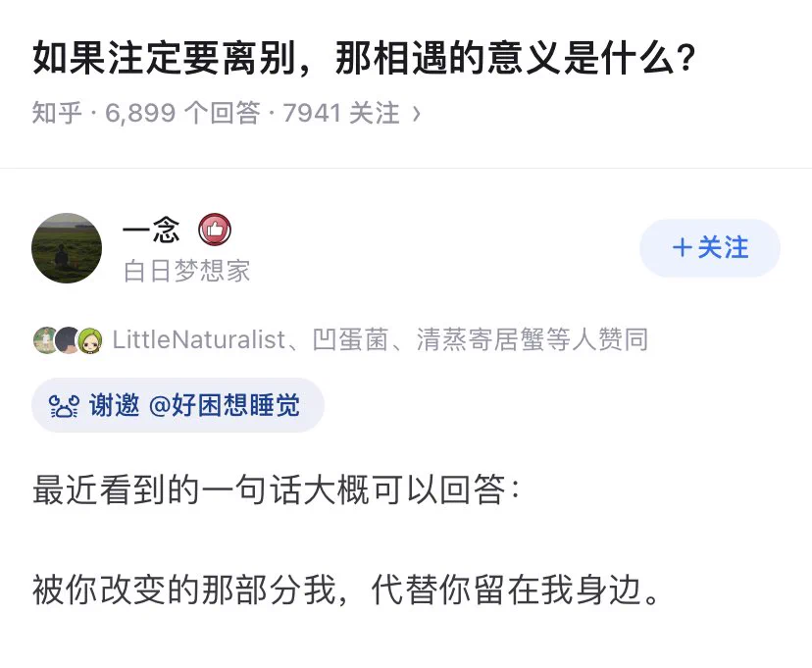Image resolution: width=812 pixels, height=668 pixels.
Task: Open author 一念's profile picture
Action: pos(67,248)
